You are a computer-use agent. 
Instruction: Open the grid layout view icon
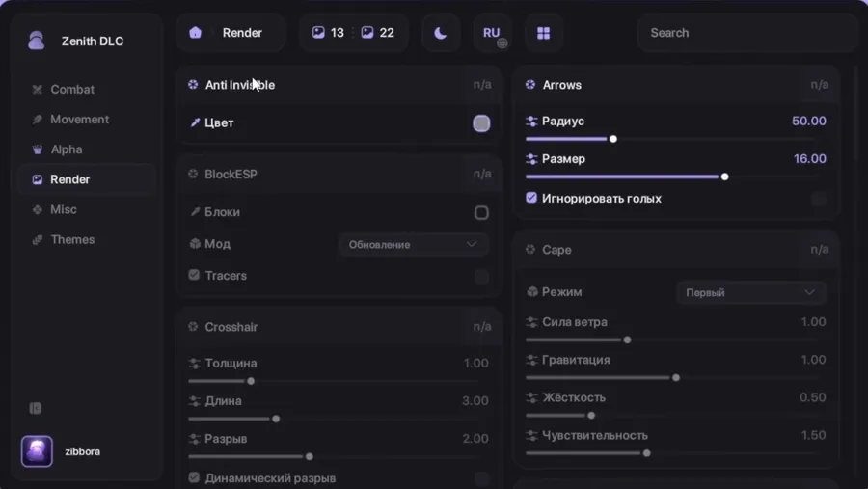coord(543,33)
